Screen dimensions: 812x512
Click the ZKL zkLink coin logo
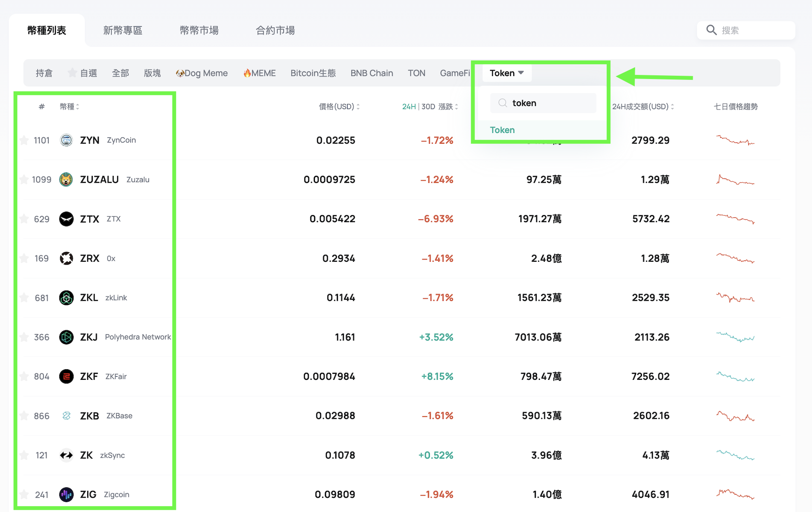pyautogui.click(x=66, y=298)
